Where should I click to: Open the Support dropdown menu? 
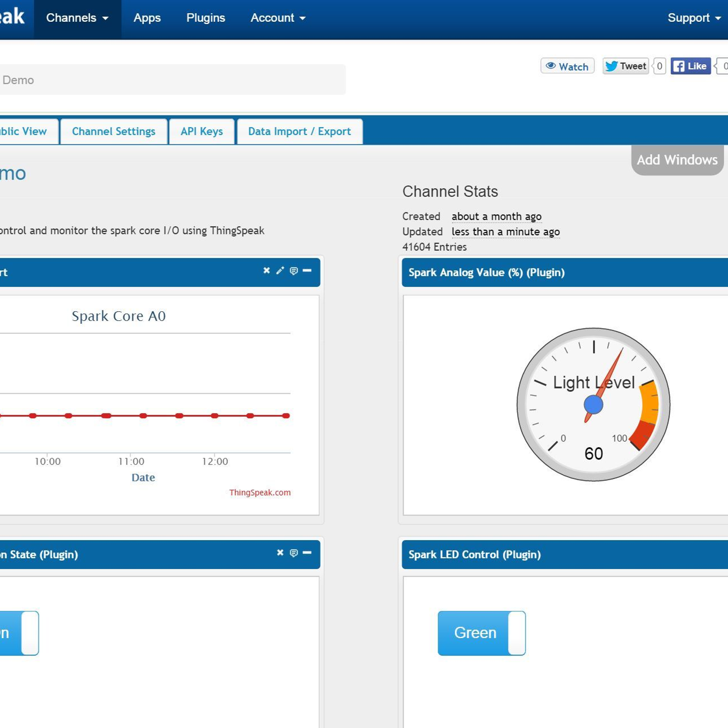[x=694, y=18]
